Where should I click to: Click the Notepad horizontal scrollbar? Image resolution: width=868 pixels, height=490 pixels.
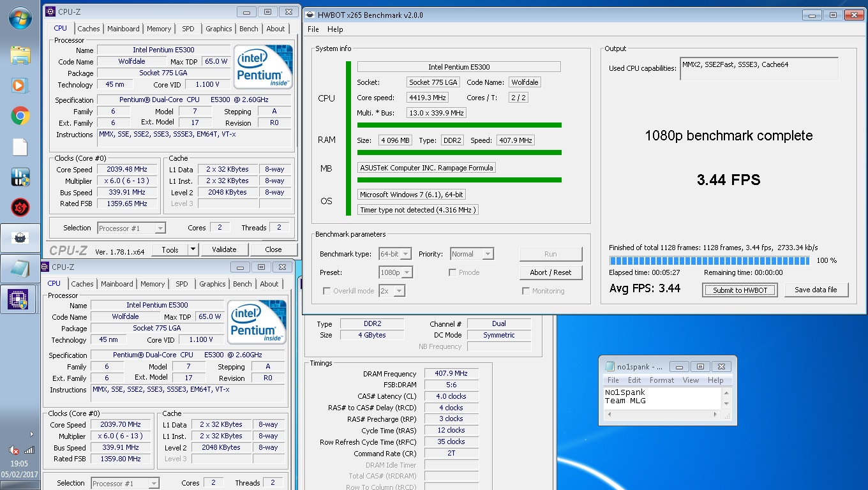[x=662, y=414]
